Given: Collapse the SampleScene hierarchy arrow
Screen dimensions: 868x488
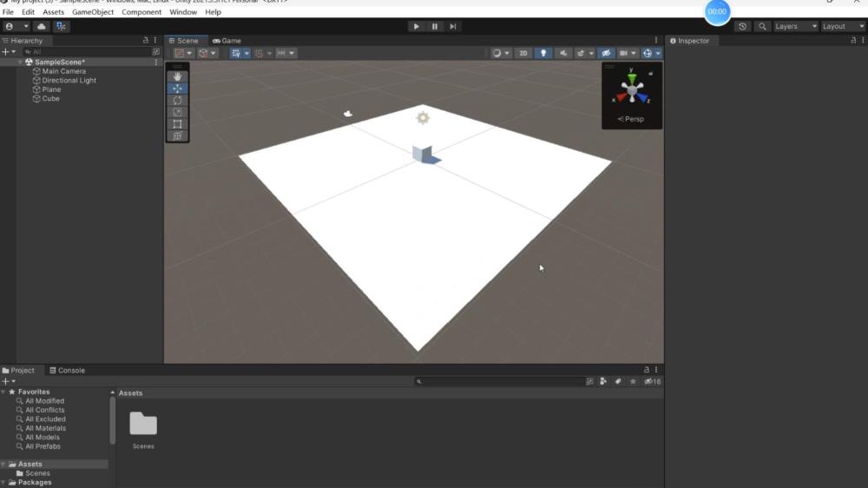Looking at the screenshot, I should tap(20, 63).
